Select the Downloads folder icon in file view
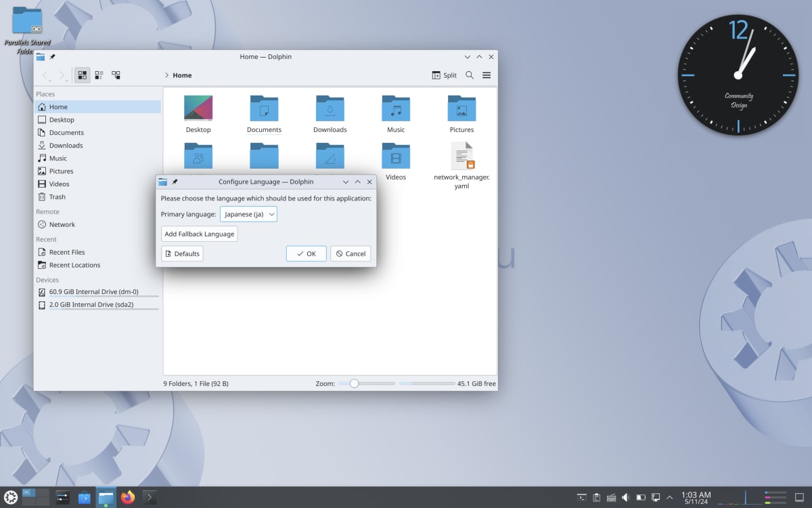 click(330, 108)
